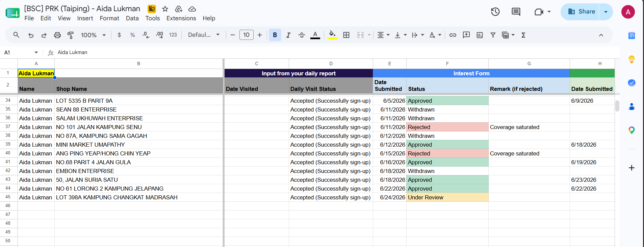Open version history clock icon
The image size is (644, 247).
click(495, 12)
